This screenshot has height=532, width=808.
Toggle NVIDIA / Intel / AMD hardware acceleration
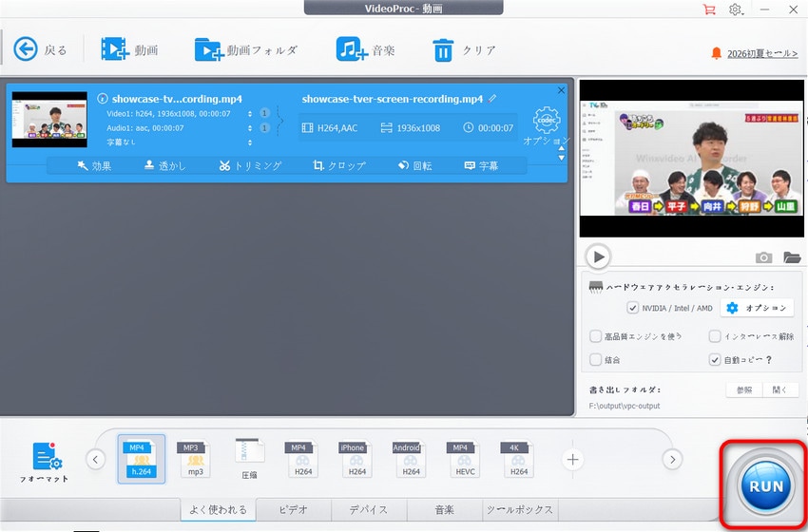point(632,308)
